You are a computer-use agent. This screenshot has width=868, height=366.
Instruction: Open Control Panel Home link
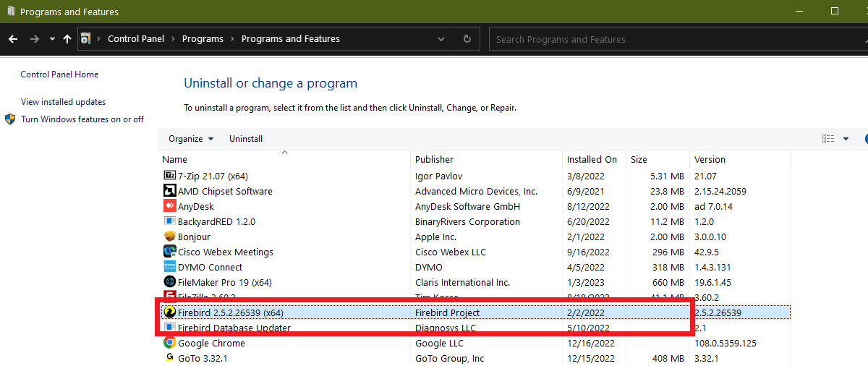click(x=59, y=75)
